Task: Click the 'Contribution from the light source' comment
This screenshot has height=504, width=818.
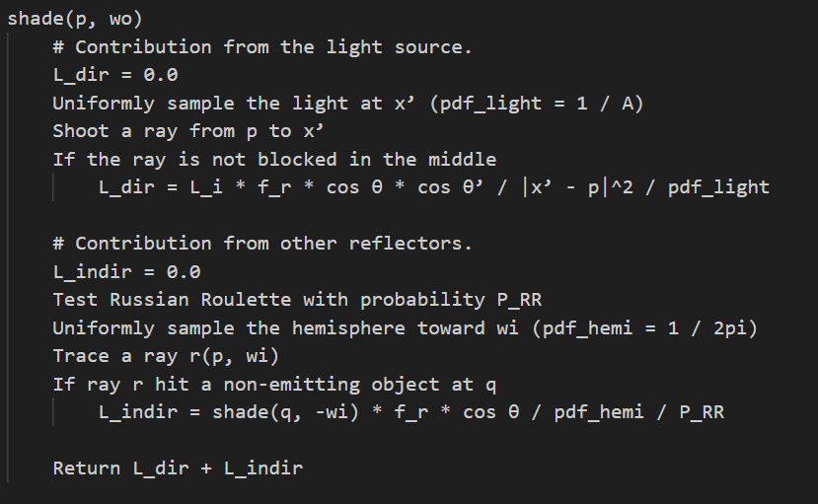Action: pos(262,47)
